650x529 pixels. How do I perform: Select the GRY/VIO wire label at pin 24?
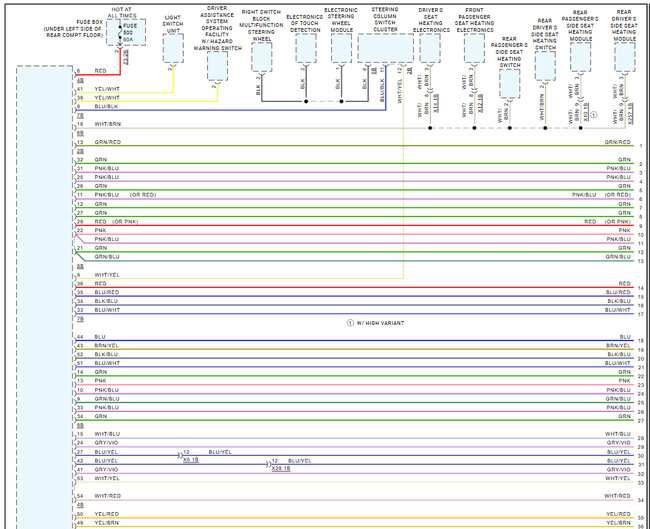[x=106, y=443]
